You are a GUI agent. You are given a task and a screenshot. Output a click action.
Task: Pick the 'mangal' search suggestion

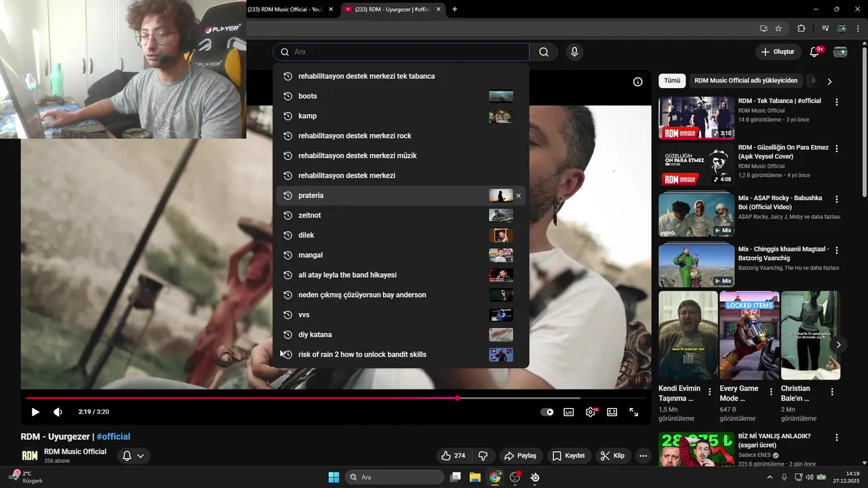click(x=401, y=256)
